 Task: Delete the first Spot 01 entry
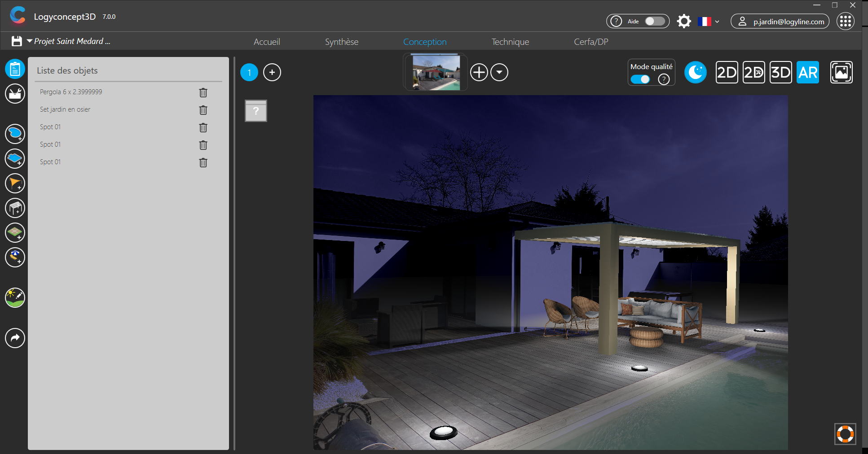click(x=203, y=127)
